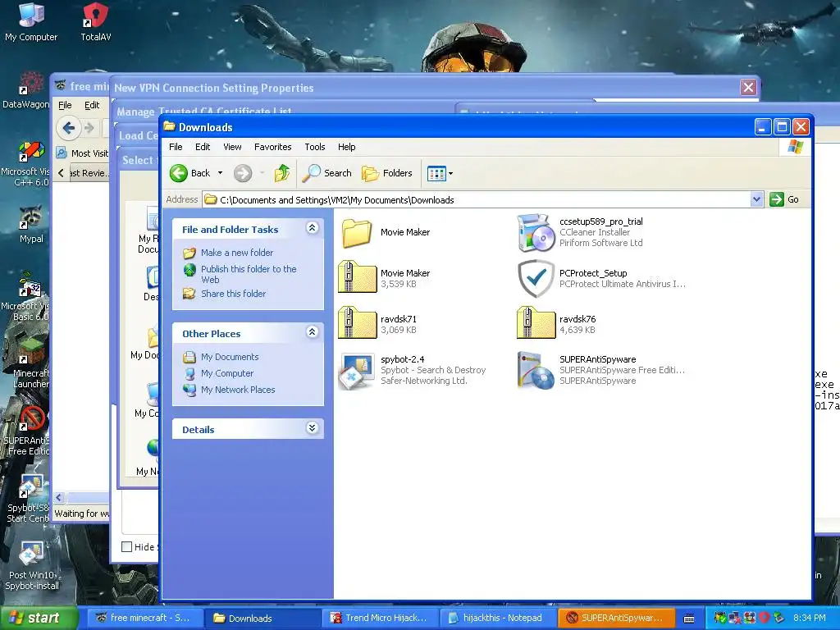Collapse File and Folder Tasks panel

[x=313, y=228]
